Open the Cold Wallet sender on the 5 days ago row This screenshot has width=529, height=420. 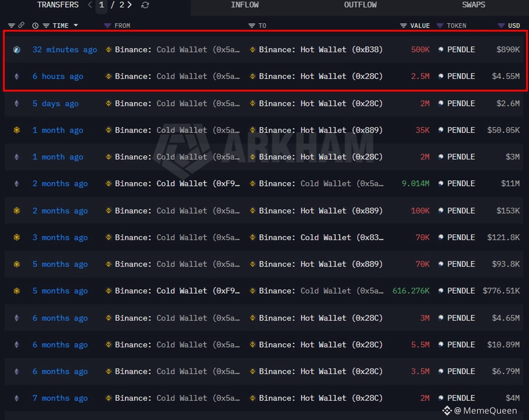pos(177,103)
